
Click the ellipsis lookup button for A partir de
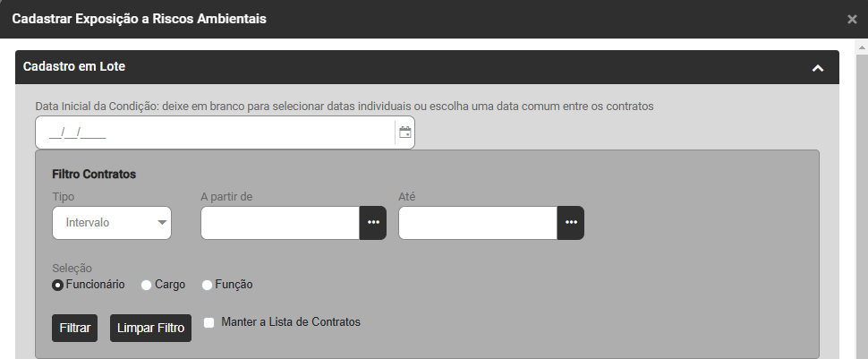click(x=372, y=223)
